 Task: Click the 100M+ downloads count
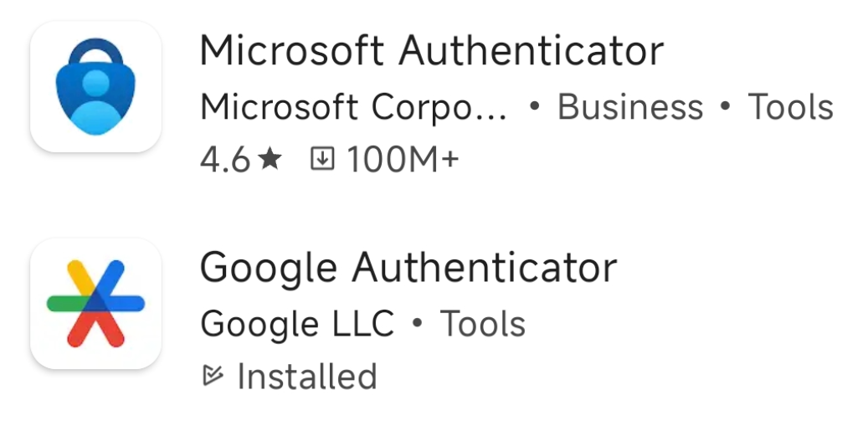403,159
